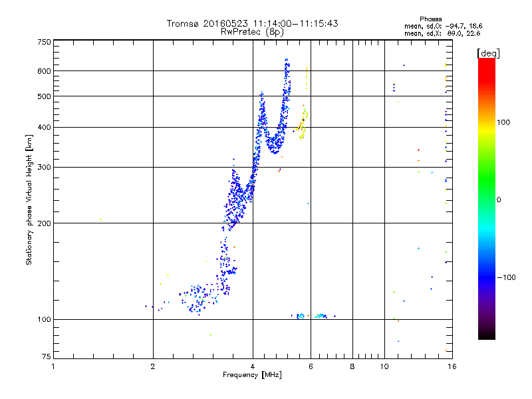Click the 'mean, sd,X: 89.0, 22.6' statistic
Screen dimensions: 532x399
coord(442,33)
